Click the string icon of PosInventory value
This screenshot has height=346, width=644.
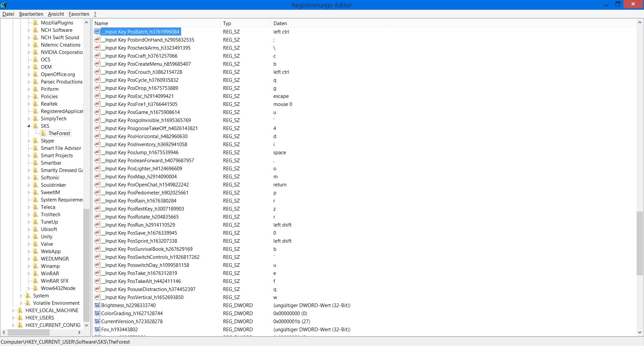97,145
